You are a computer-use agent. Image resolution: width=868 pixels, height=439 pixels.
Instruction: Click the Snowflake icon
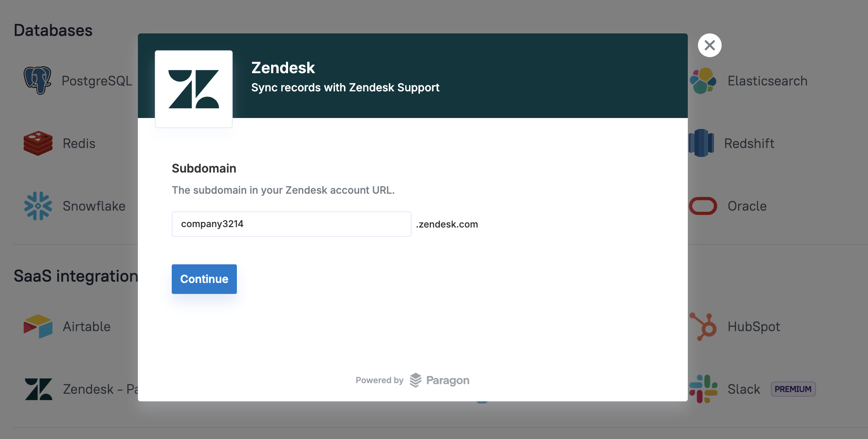[x=38, y=206]
